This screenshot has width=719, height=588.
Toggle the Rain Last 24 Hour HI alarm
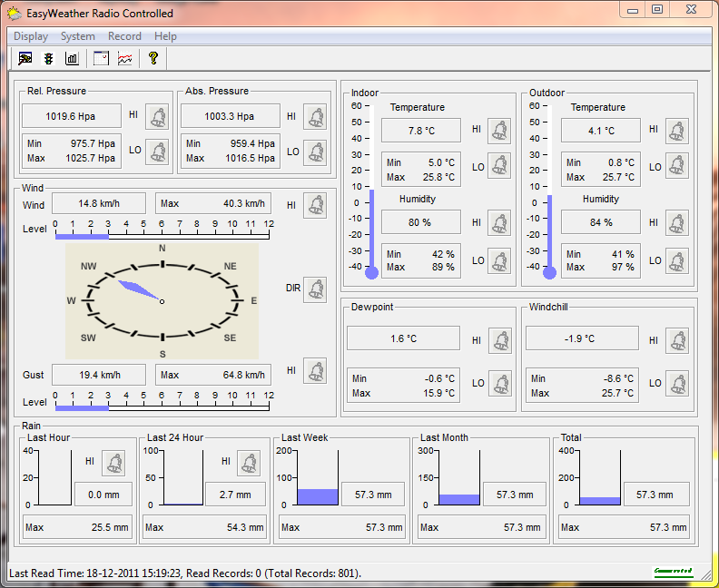(249, 464)
